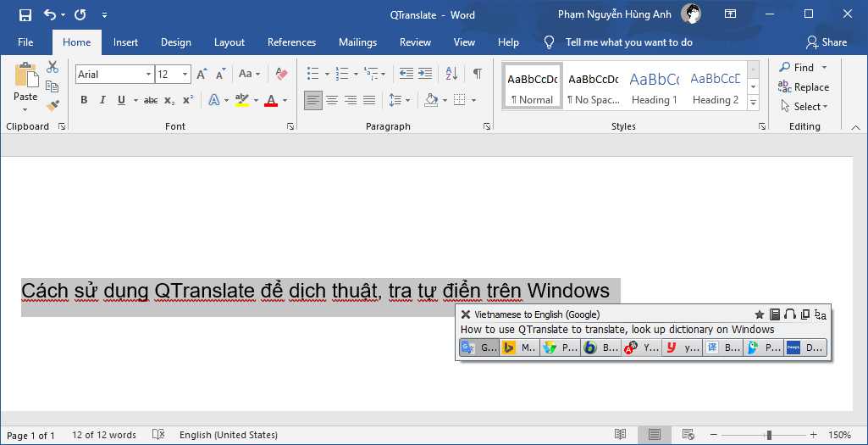Screen dimensions: 868x445
Task: Toggle Bold formatting
Action: coord(84,100)
